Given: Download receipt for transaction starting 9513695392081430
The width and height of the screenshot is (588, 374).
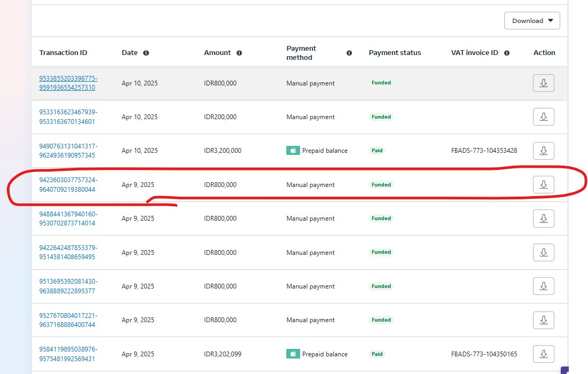Looking at the screenshot, I should click(543, 286).
